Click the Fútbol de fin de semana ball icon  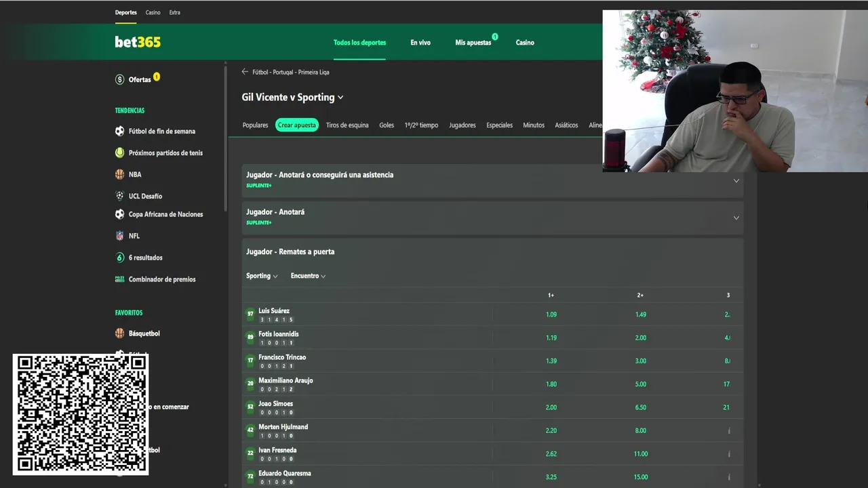120,131
